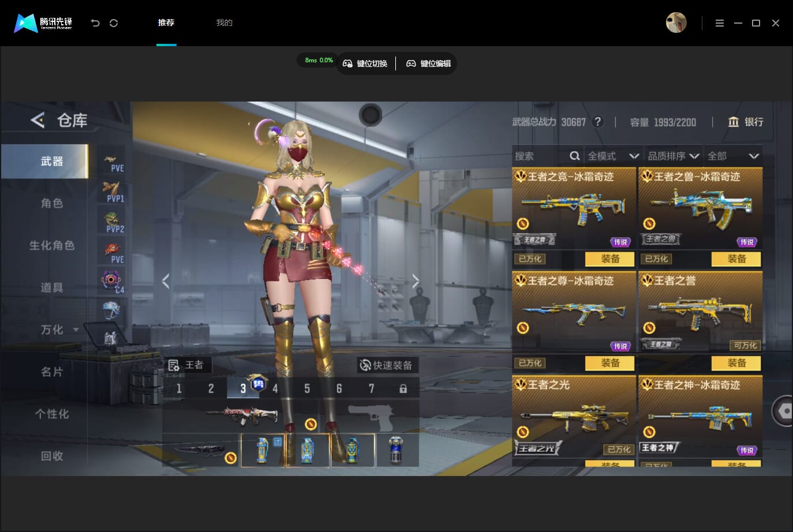The image size is (793, 532).
Task: Open the 全模式 mode dropdown
Action: click(x=613, y=156)
